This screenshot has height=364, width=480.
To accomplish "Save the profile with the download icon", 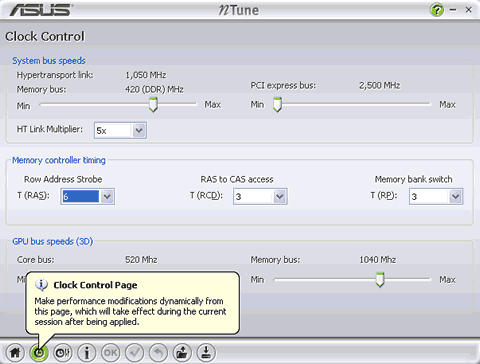I will tap(206, 352).
